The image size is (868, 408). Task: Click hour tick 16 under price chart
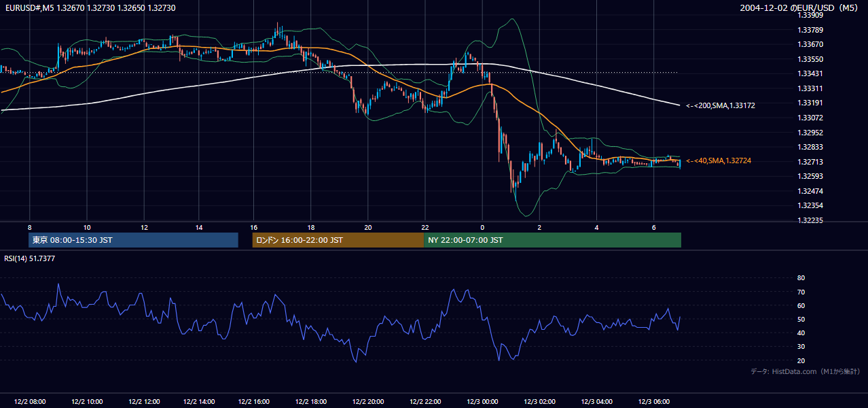[x=254, y=227]
